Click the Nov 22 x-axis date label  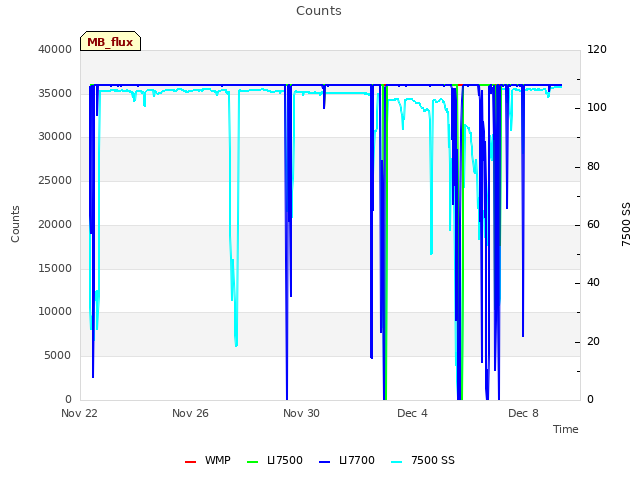[79, 413]
